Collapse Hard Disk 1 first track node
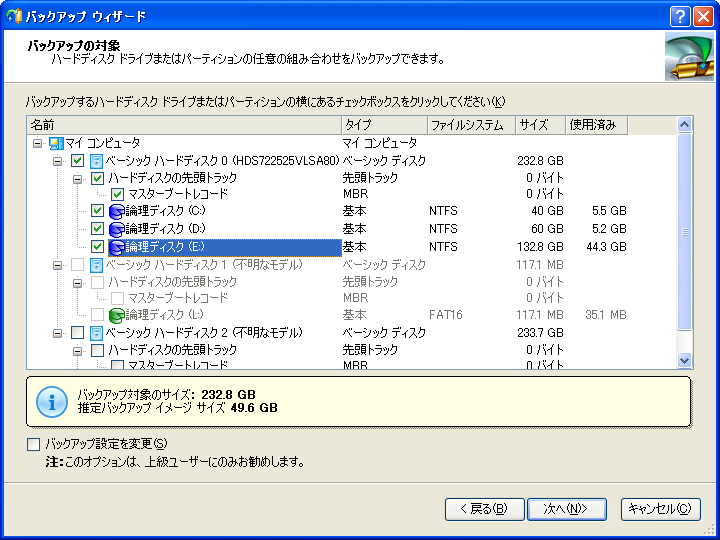The image size is (720, 540). 78,283
